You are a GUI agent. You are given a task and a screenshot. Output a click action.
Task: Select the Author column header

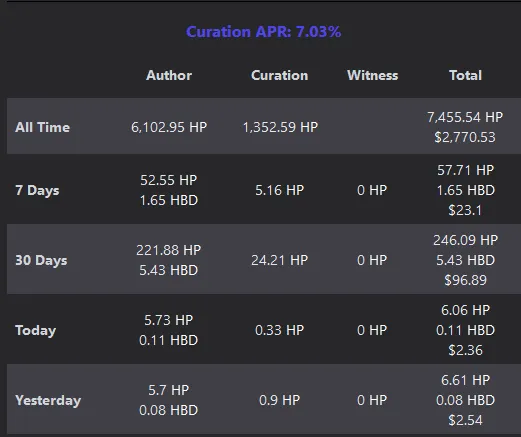169,75
